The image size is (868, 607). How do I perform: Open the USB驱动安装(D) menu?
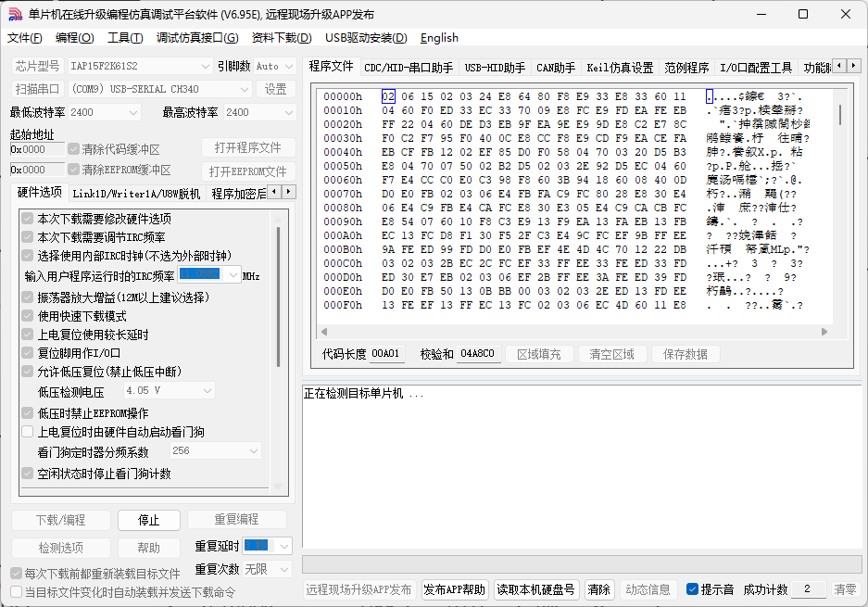point(366,38)
